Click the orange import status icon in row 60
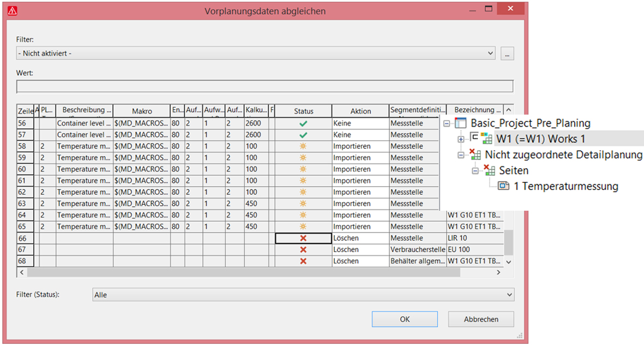Viewport: 644px width, 345px height. [x=303, y=170]
